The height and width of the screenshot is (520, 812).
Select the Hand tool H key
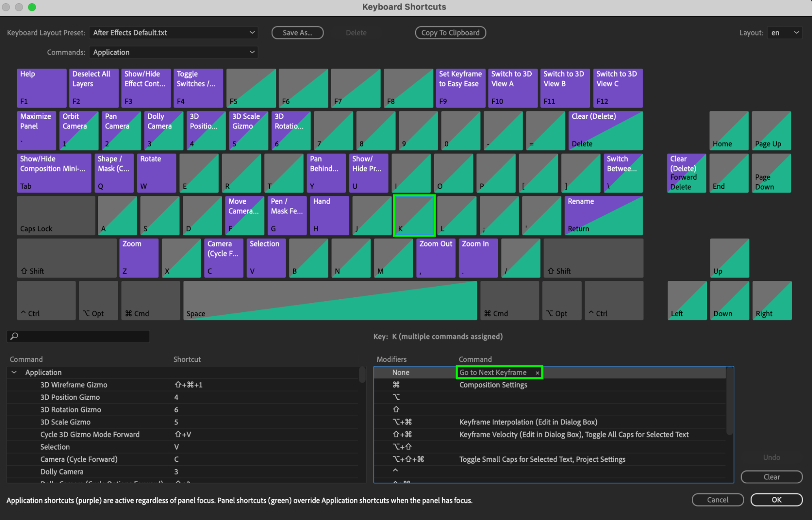[x=329, y=215]
